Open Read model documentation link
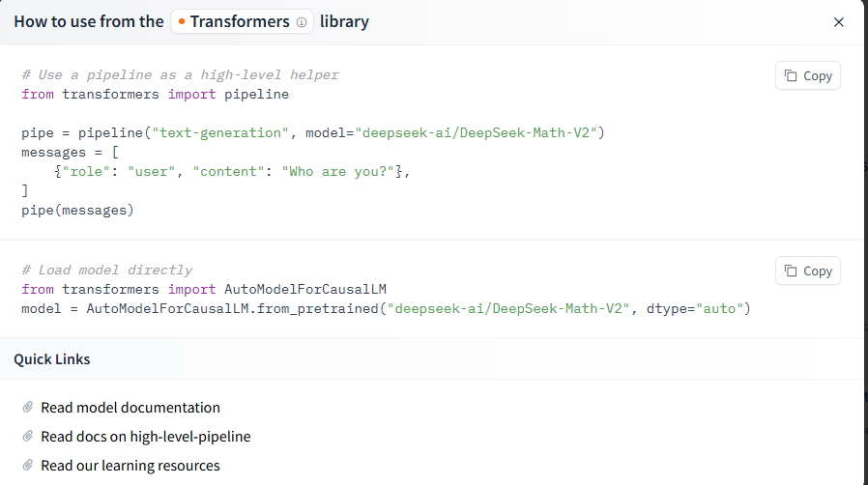868x485 pixels. [130, 408]
